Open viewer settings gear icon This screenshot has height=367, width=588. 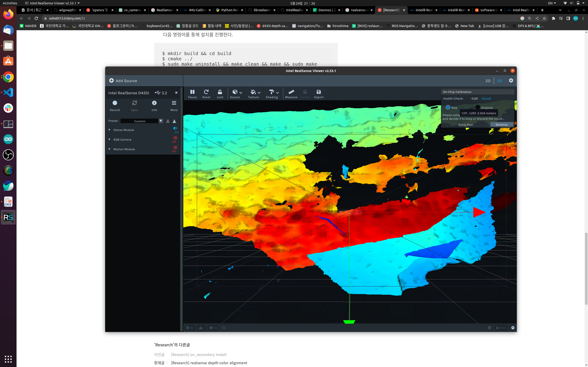click(x=511, y=81)
